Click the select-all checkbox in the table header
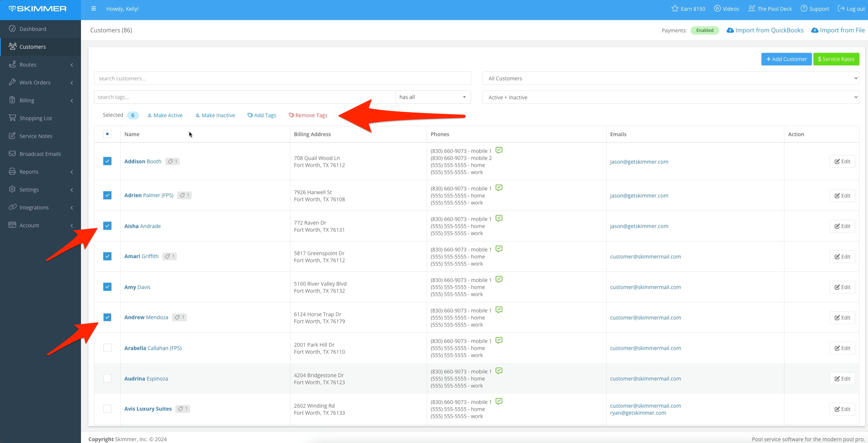 click(107, 134)
